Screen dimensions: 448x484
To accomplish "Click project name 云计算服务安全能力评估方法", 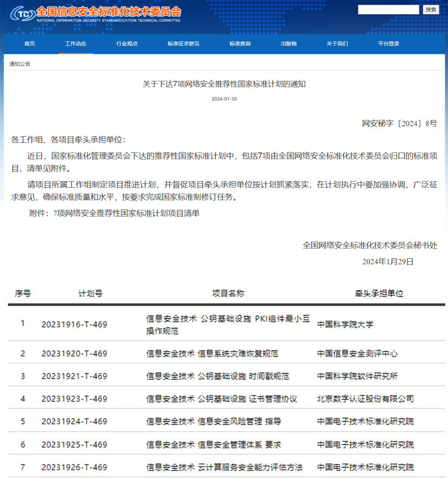I will coord(250,467).
